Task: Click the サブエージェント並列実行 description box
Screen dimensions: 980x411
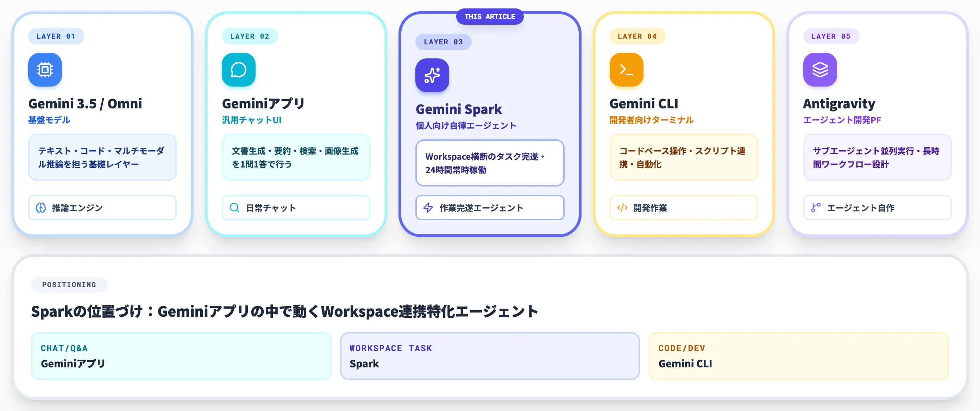Action: 877,157
